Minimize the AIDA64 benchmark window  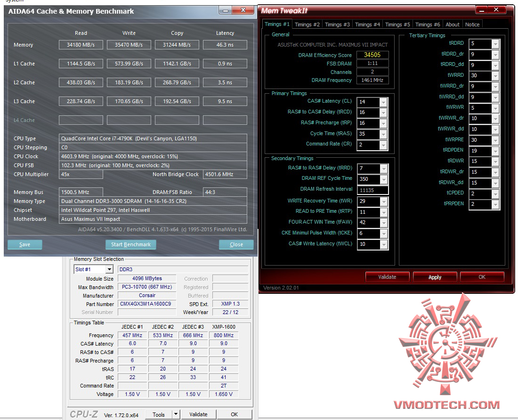[225, 10]
